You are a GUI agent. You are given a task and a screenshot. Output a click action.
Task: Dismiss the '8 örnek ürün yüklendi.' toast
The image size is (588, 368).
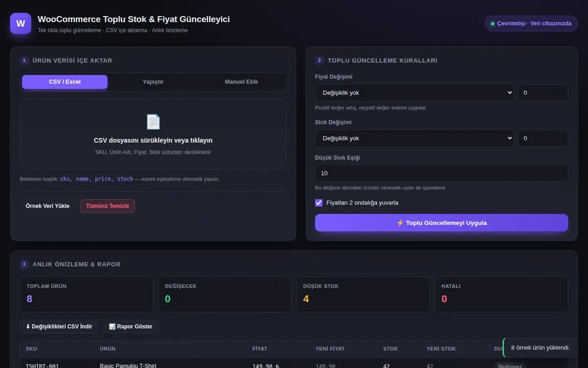540,347
